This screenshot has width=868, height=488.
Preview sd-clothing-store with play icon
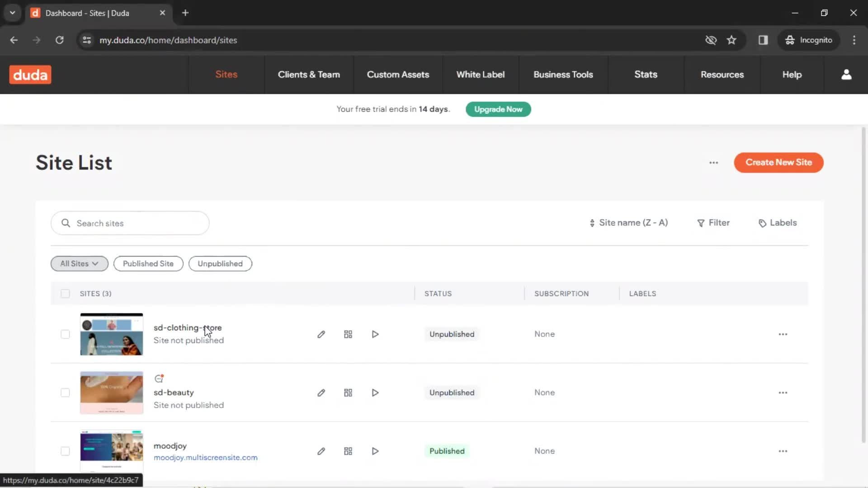(x=375, y=334)
